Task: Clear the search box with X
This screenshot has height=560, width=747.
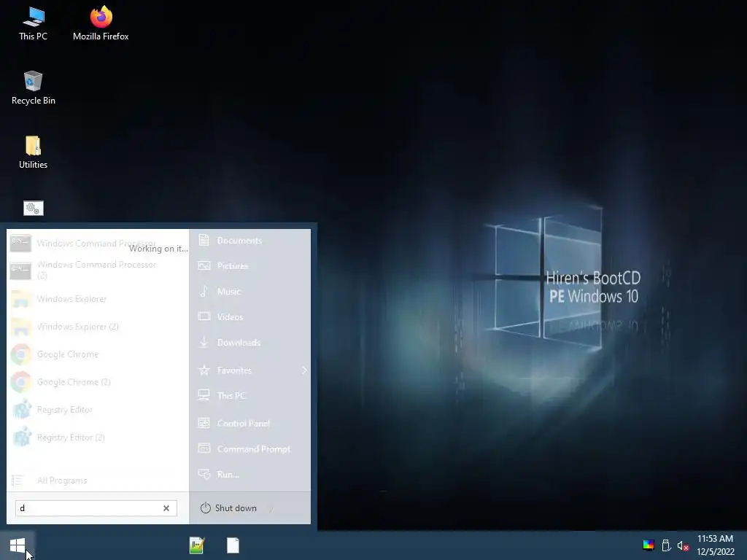Action: click(x=166, y=508)
